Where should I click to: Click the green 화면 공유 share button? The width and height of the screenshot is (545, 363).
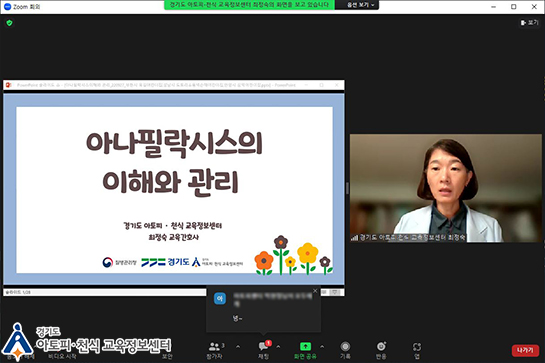[x=305, y=350]
